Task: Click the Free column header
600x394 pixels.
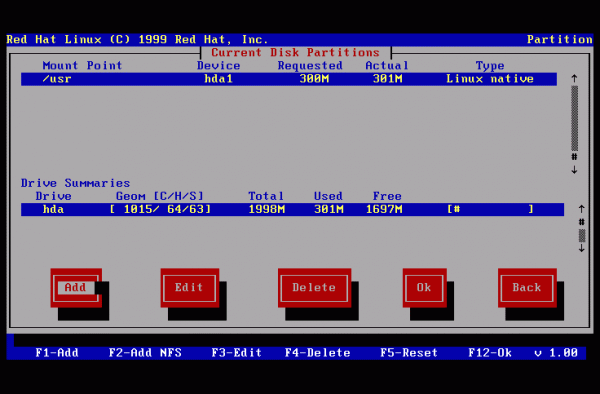Action: click(x=387, y=196)
